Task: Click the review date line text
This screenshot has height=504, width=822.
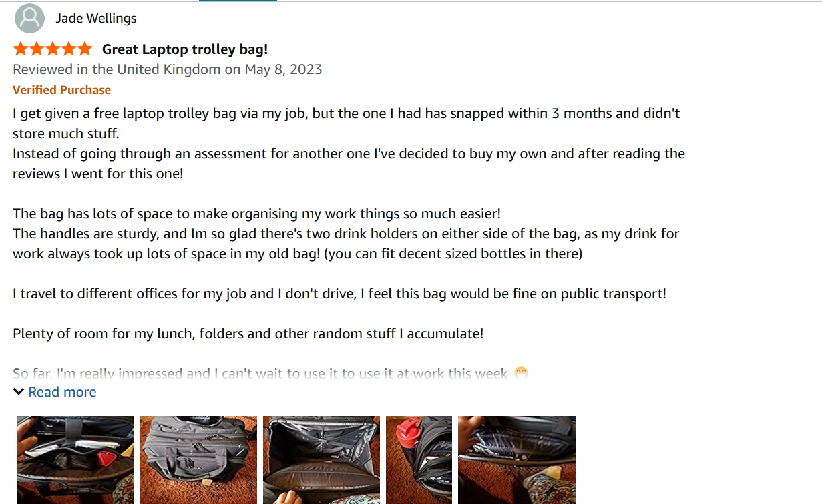Action: pos(167,69)
